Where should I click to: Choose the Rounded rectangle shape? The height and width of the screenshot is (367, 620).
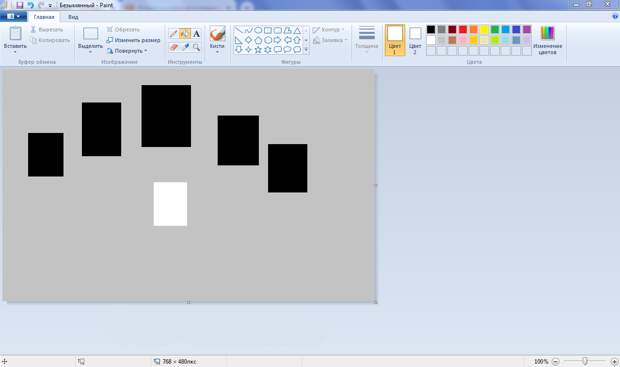278,30
